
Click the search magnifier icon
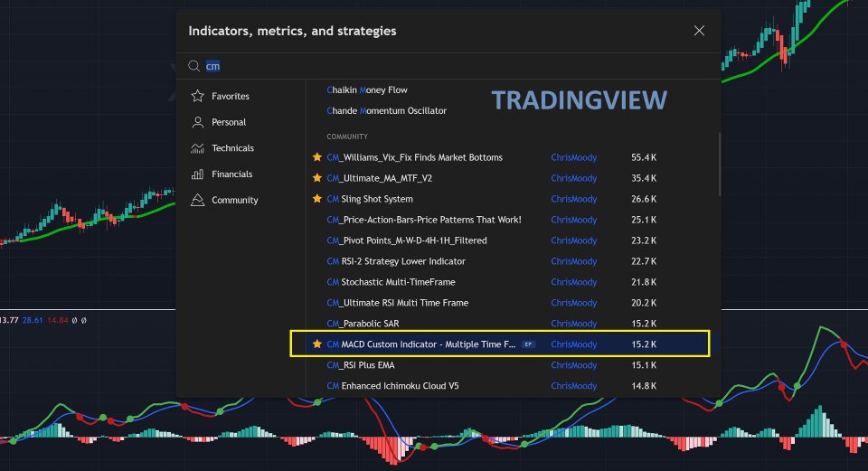[x=193, y=66]
